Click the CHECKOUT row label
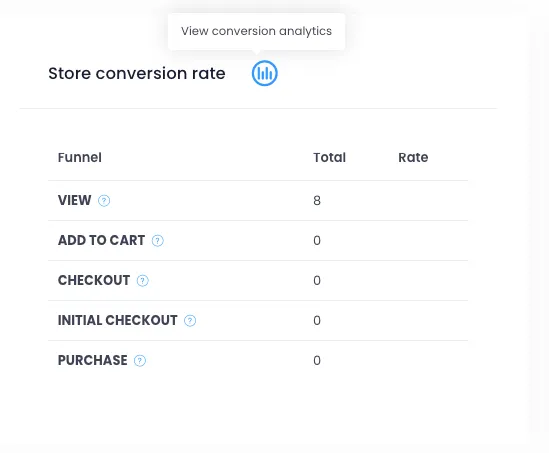The height and width of the screenshot is (453, 549). pyautogui.click(x=94, y=280)
